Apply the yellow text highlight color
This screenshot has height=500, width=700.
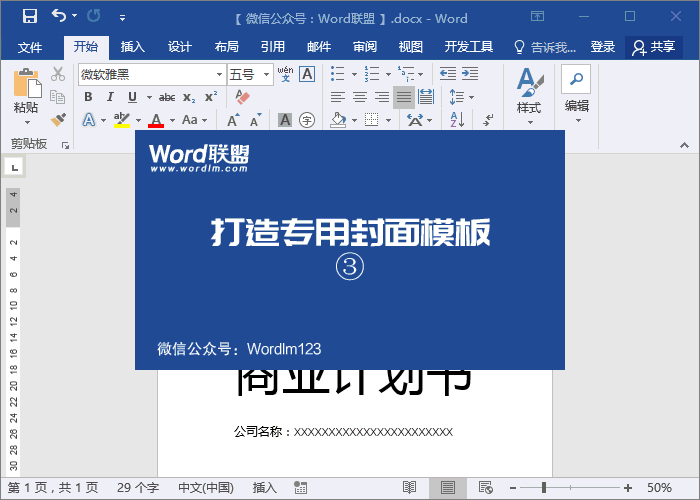121,120
